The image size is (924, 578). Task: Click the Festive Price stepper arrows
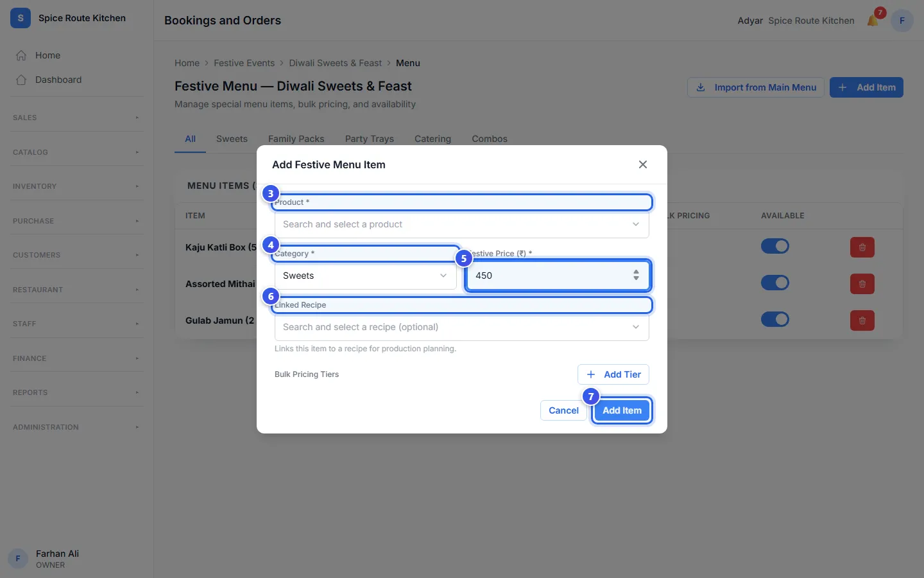tap(636, 275)
